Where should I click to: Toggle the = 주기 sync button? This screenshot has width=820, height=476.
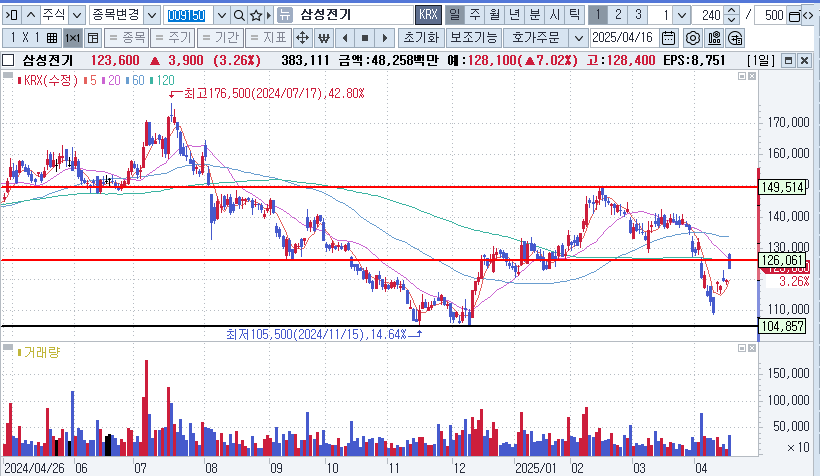click(x=173, y=38)
